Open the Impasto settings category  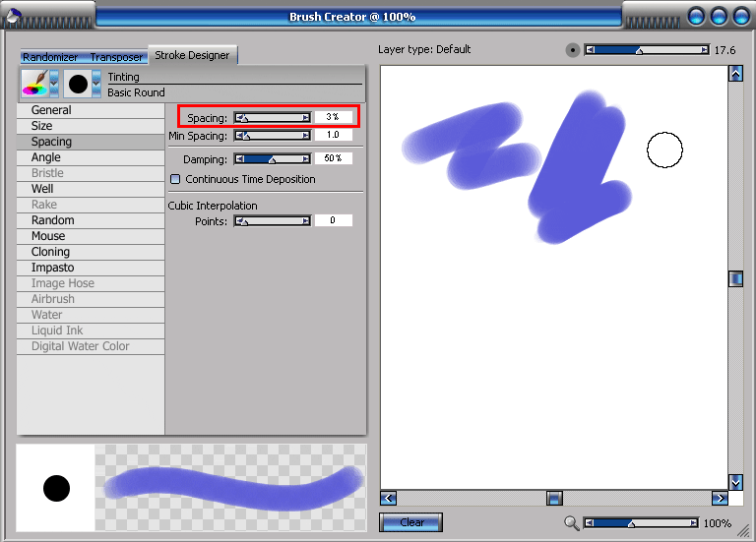91,268
